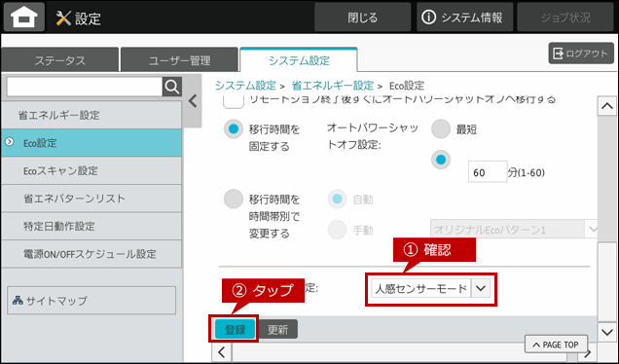Select 移行時間を時間帯別で変更する radio button

(x=234, y=200)
